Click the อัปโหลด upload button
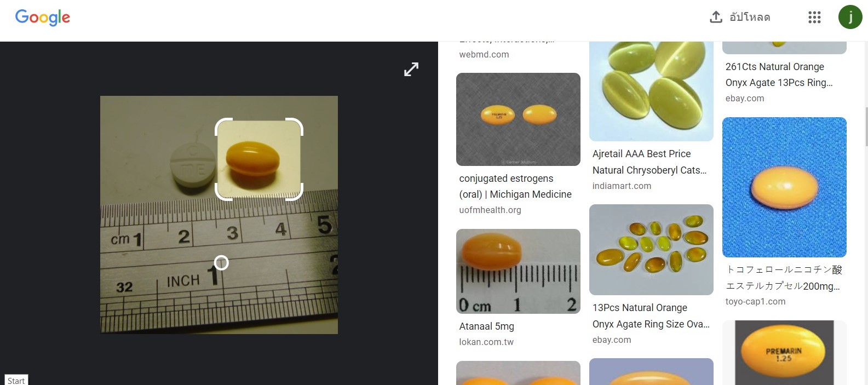 (x=740, y=17)
